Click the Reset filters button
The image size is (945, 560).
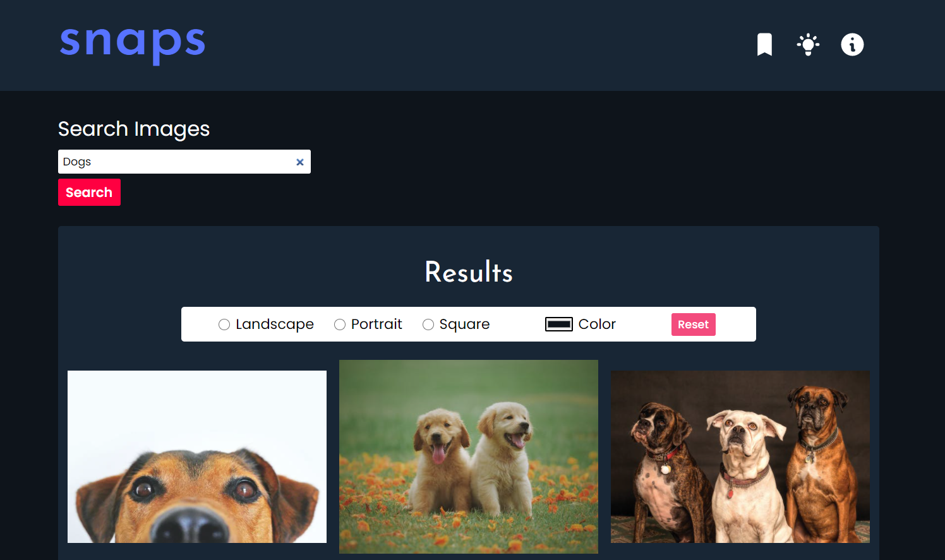[x=693, y=325]
